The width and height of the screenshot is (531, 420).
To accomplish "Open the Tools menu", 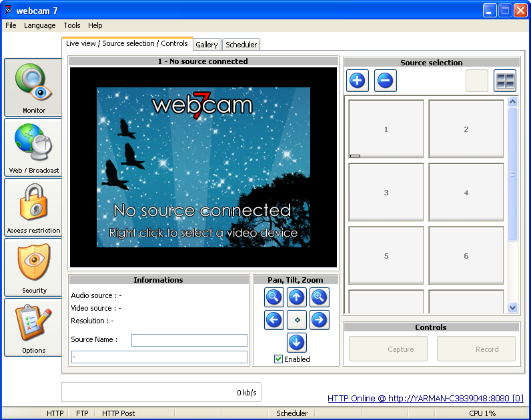I will pos(72,25).
